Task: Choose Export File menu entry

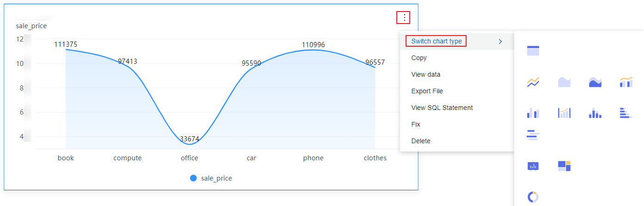Action: click(x=427, y=91)
